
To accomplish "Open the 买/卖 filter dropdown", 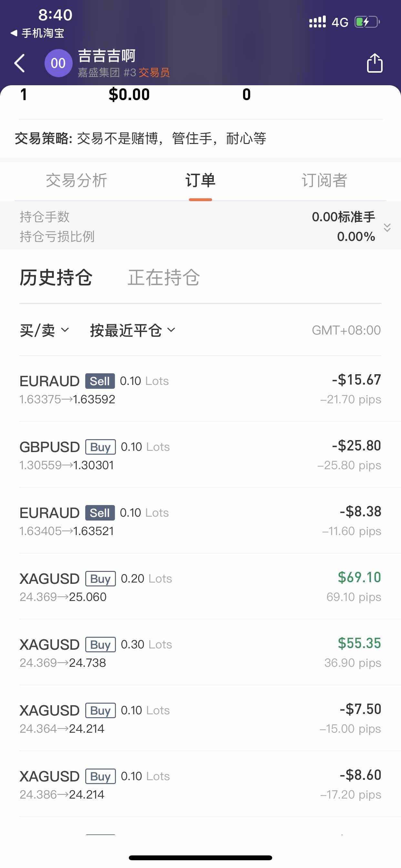I will click(x=45, y=330).
